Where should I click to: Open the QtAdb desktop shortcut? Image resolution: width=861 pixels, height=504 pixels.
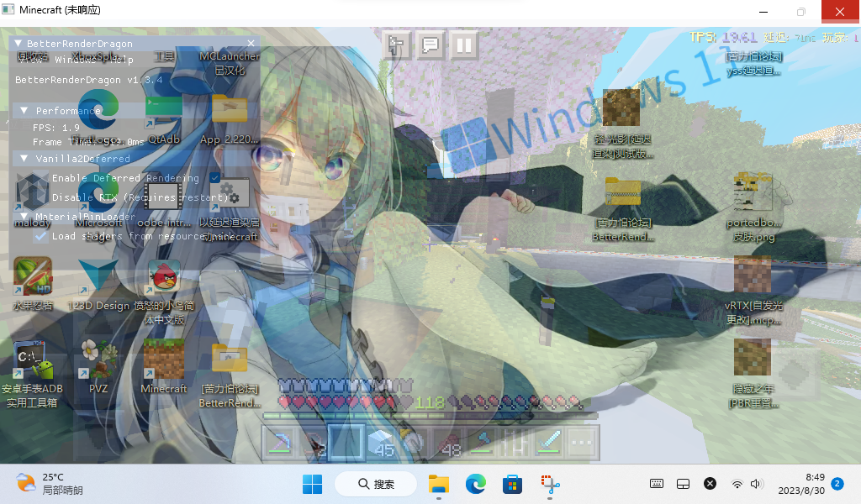(x=164, y=119)
